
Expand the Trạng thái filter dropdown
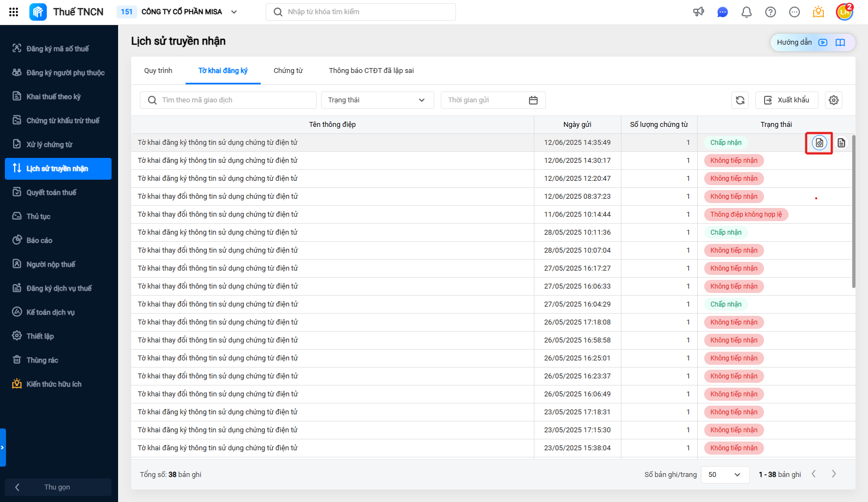(x=377, y=100)
